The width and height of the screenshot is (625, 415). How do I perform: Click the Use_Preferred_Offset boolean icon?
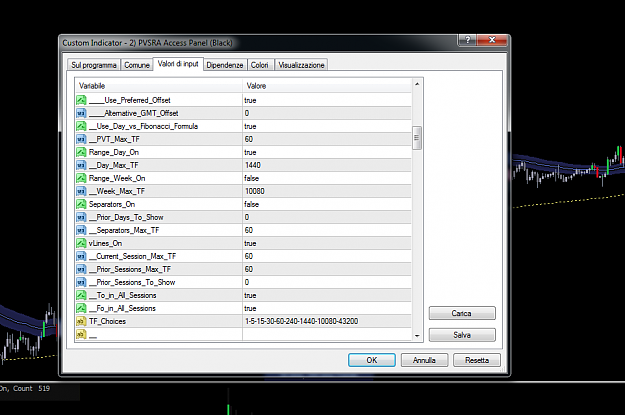81,100
